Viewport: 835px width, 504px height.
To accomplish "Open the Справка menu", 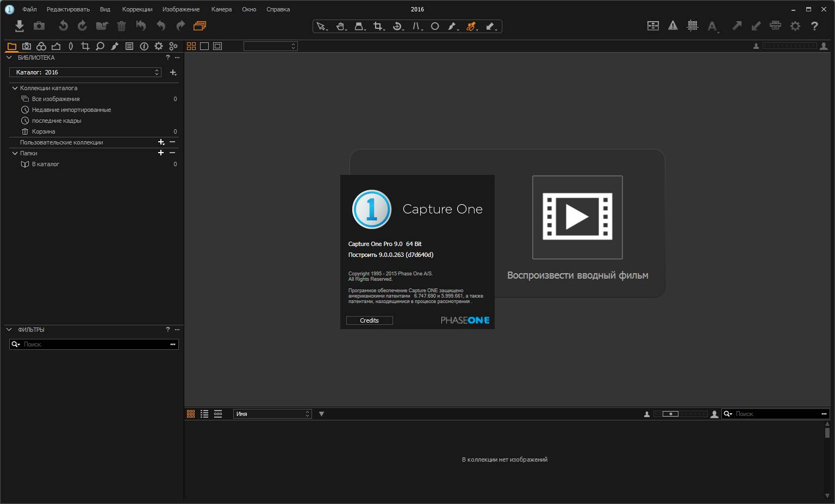I will (278, 9).
